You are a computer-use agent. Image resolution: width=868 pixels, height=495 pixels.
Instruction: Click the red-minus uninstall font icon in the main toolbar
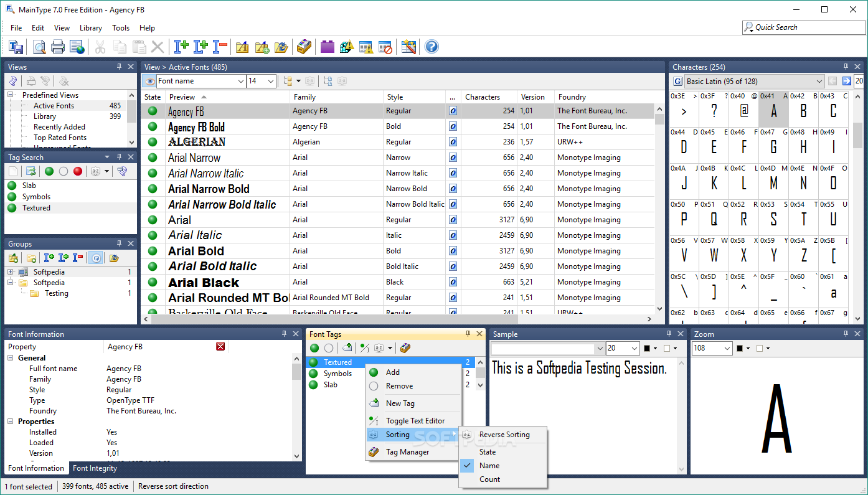tap(220, 47)
